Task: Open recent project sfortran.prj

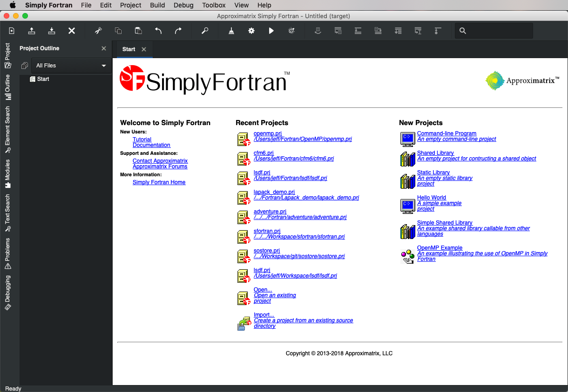Action: coord(267,231)
